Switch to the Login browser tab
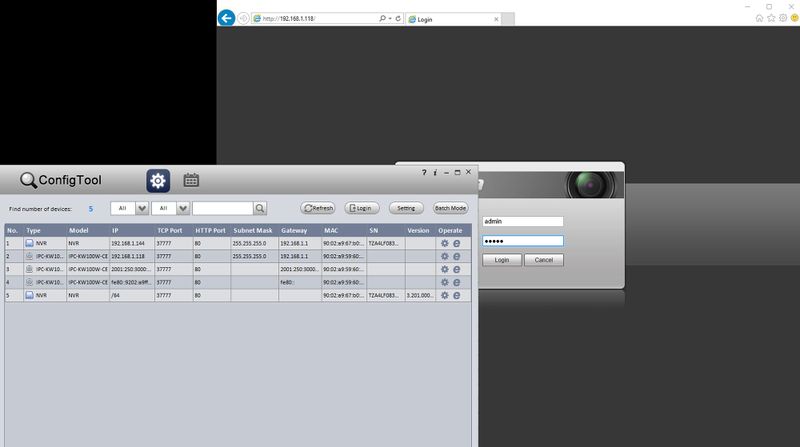The height and width of the screenshot is (447, 800). click(x=453, y=19)
